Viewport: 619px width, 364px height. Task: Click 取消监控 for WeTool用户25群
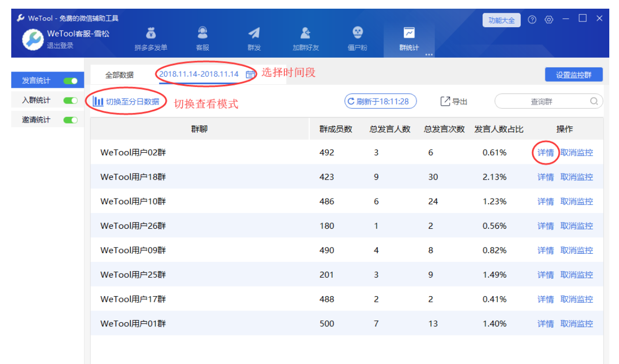coord(577,275)
